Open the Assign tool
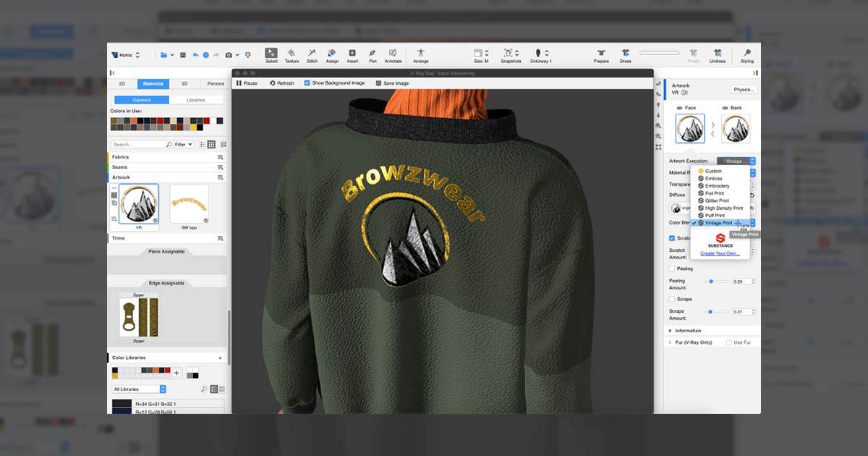868x456 pixels. (332, 56)
